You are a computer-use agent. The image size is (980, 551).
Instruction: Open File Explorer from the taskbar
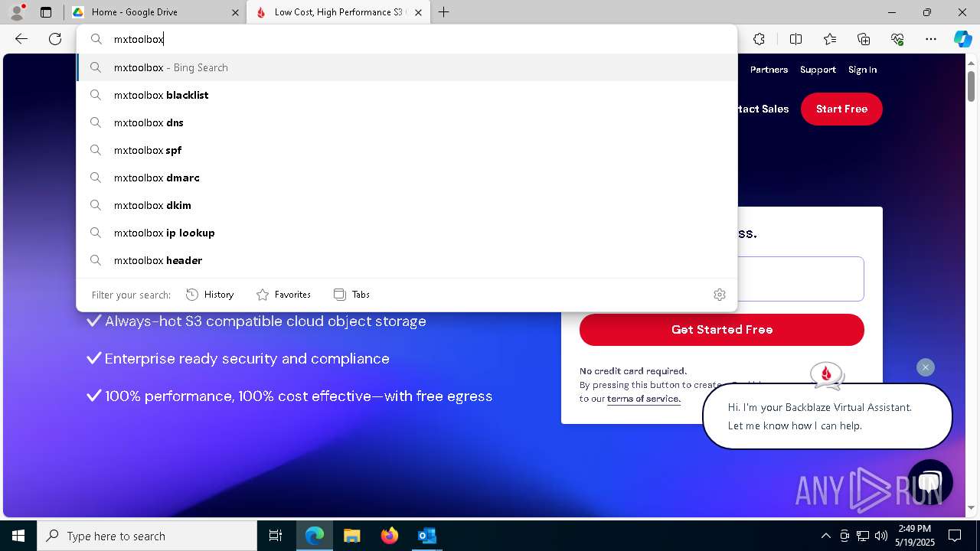pos(351,536)
